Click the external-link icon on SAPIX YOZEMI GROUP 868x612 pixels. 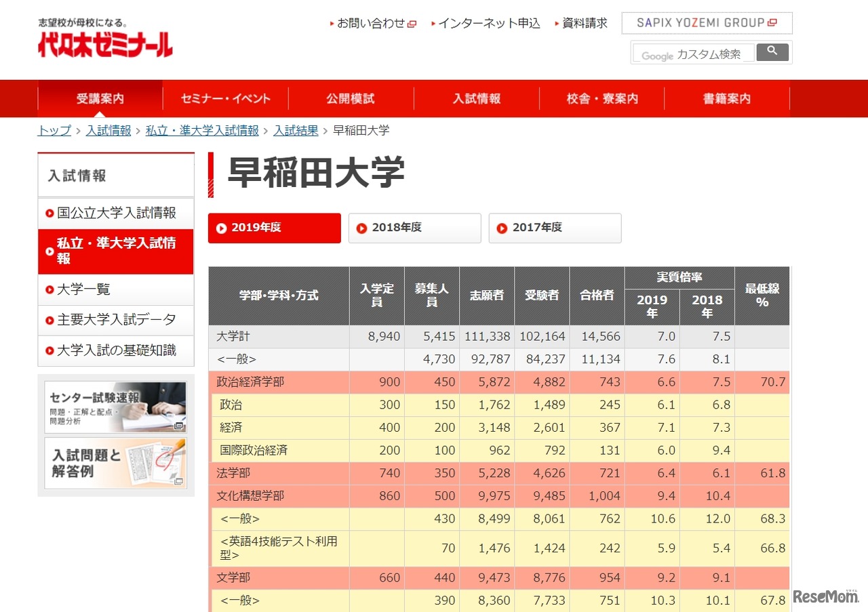coord(772,21)
